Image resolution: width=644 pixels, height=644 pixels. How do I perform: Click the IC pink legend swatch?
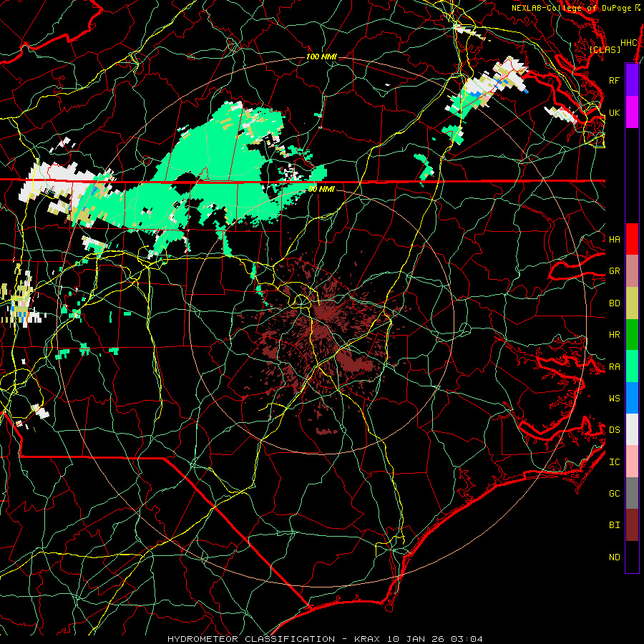(632, 462)
